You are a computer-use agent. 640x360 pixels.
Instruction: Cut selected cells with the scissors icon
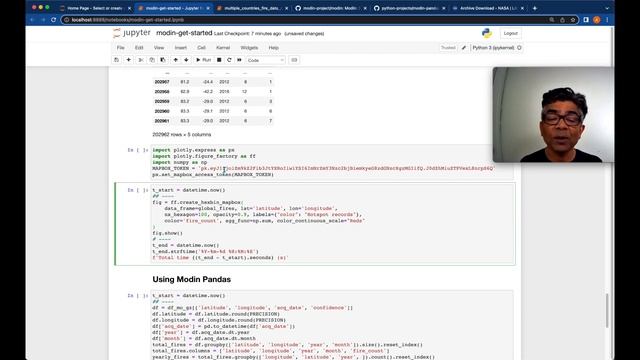141,60
